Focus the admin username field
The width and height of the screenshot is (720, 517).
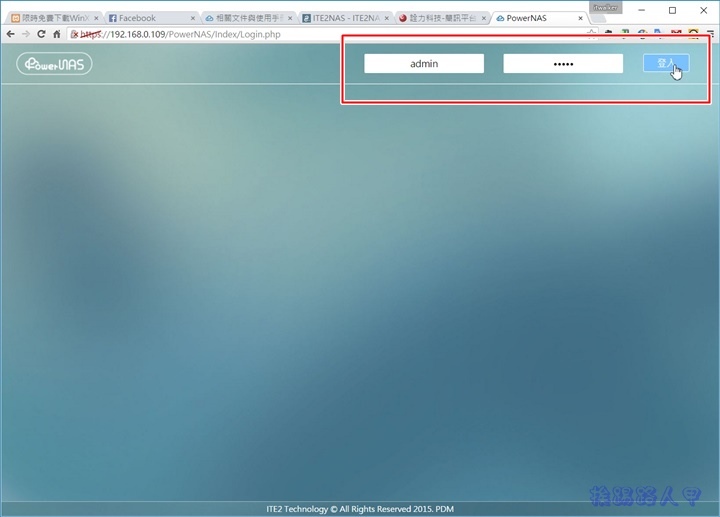[424, 63]
